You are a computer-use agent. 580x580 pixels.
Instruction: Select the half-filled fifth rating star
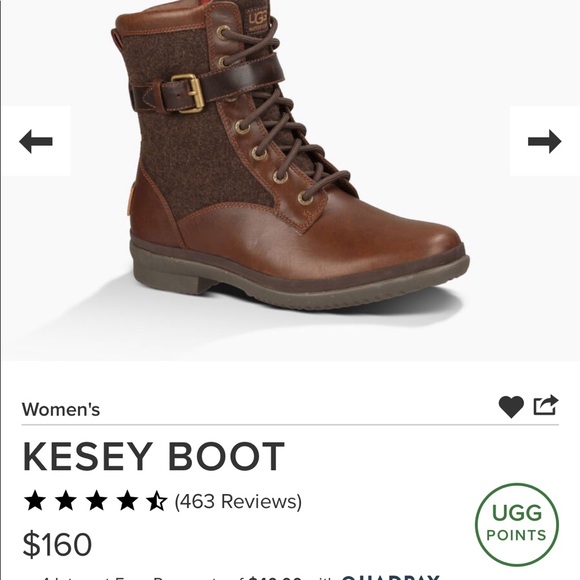[x=156, y=500]
